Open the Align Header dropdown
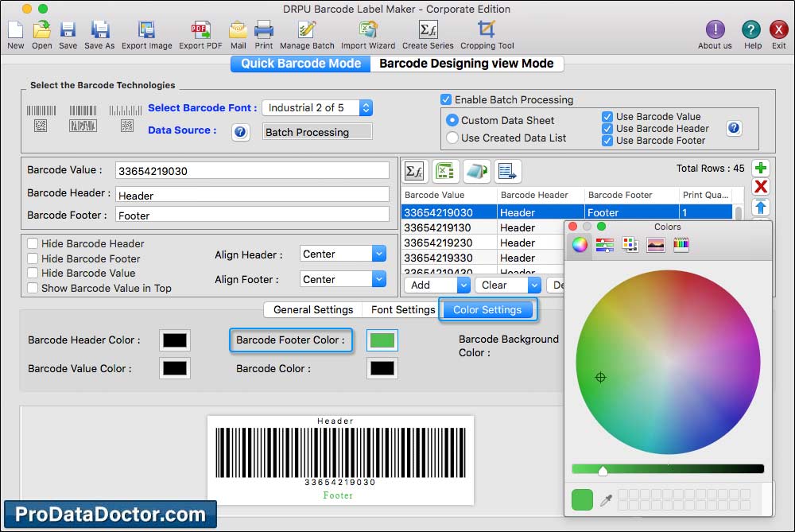 tap(378, 254)
